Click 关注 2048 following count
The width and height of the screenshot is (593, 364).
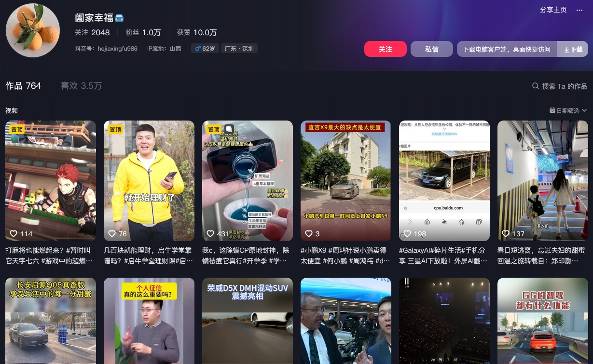tap(92, 32)
